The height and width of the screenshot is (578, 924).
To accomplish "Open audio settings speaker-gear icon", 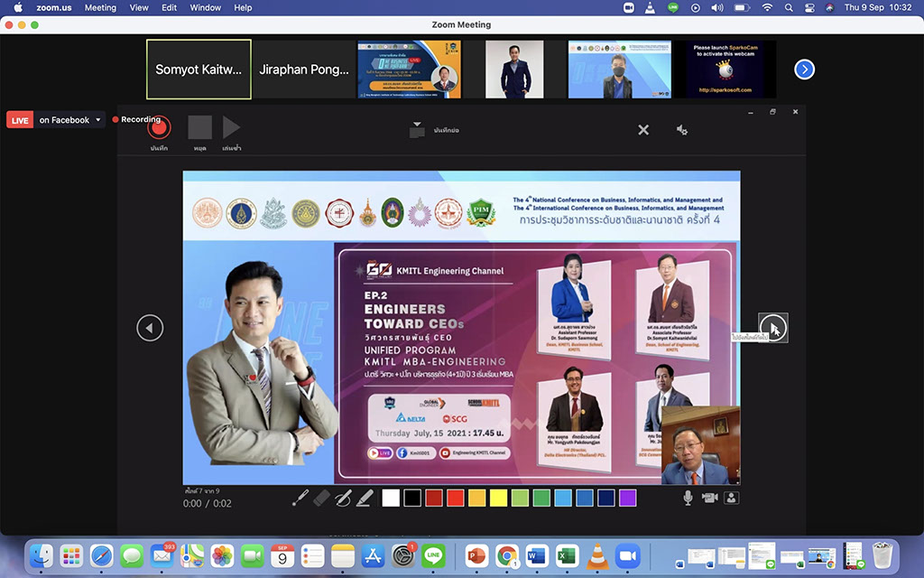I will tap(682, 130).
